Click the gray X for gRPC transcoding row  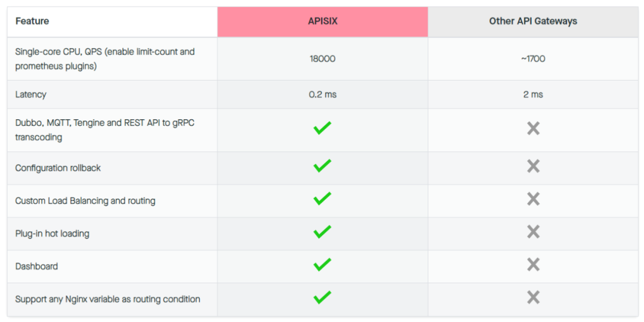coord(533,129)
